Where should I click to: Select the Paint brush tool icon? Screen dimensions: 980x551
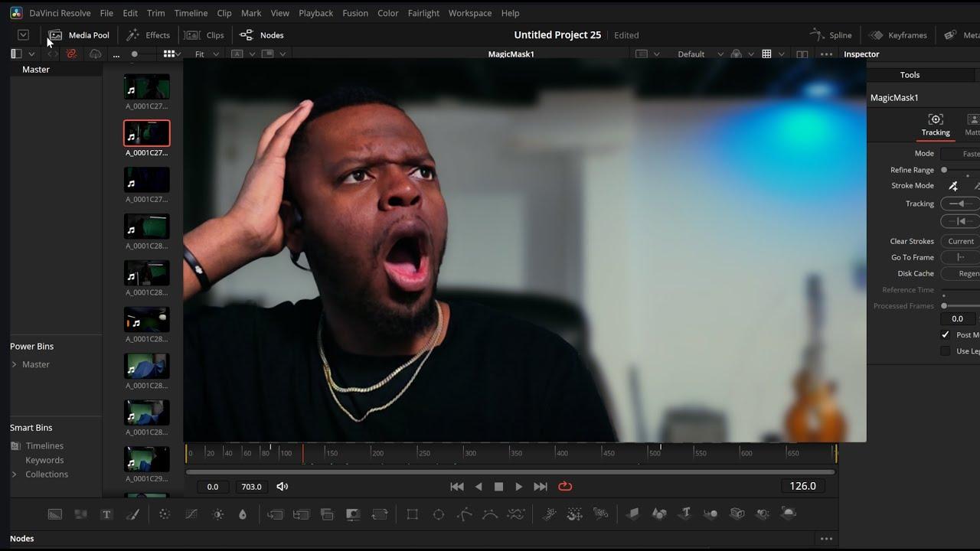132,514
